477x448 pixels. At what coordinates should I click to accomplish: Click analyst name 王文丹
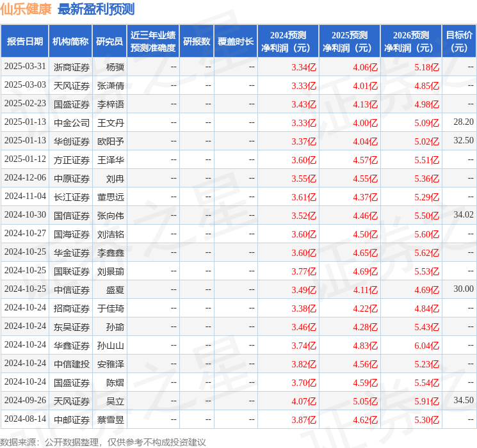tap(110, 123)
